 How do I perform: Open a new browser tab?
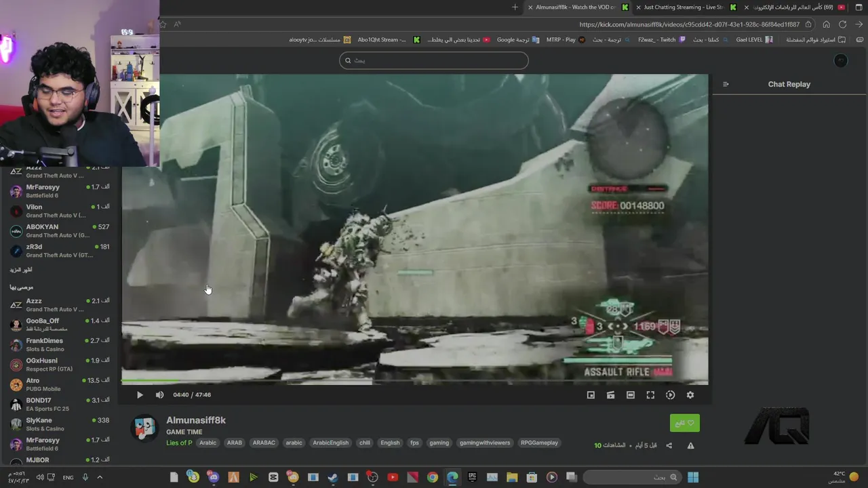pyautogui.click(x=515, y=7)
